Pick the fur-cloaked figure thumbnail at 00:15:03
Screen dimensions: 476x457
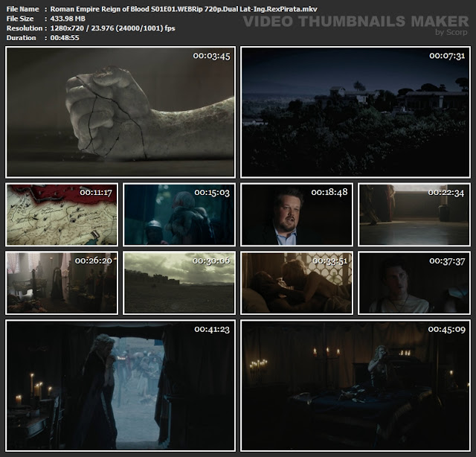pyautogui.click(x=179, y=214)
